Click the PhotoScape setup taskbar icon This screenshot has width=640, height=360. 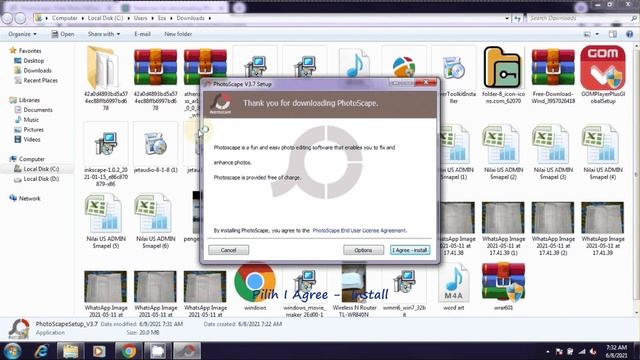[x=187, y=351]
